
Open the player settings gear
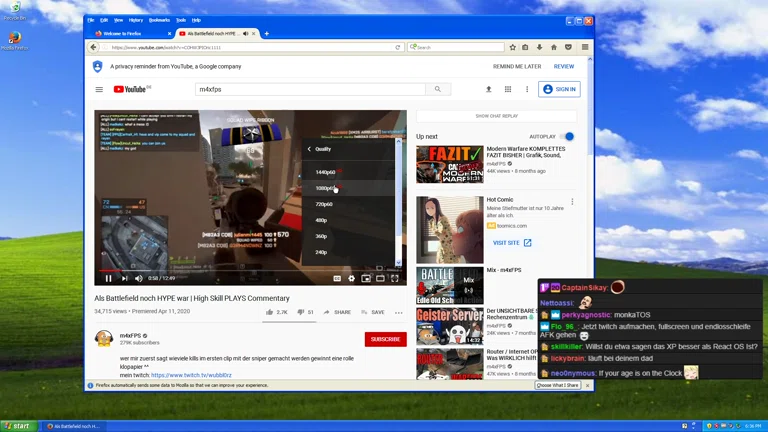(351, 278)
